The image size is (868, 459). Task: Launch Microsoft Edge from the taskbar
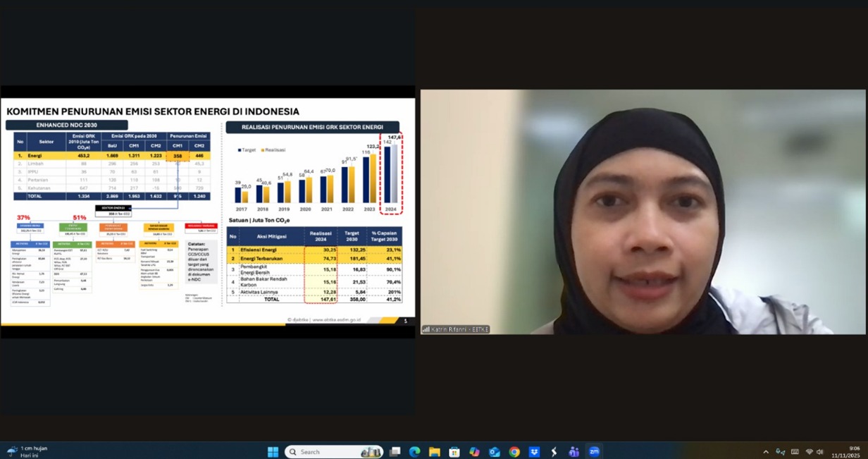[x=414, y=452]
